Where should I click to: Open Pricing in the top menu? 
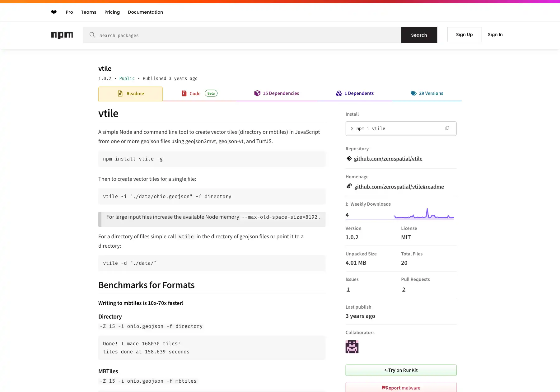[112, 12]
